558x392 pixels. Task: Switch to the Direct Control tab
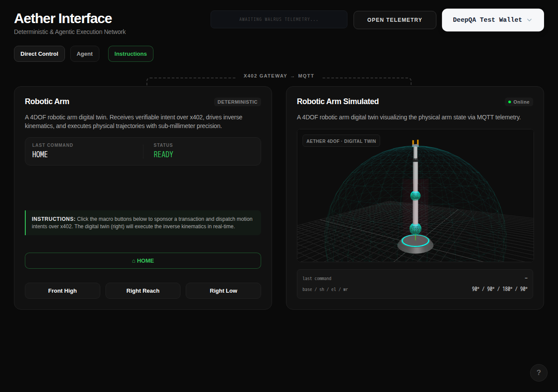click(39, 54)
